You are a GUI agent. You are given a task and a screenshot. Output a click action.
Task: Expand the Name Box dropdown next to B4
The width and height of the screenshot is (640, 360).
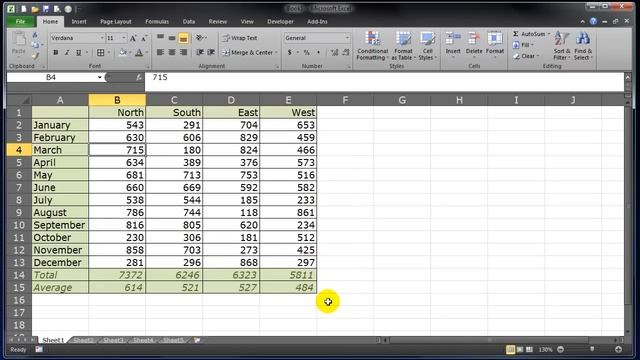pyautogui.click(x=99, y=77)
